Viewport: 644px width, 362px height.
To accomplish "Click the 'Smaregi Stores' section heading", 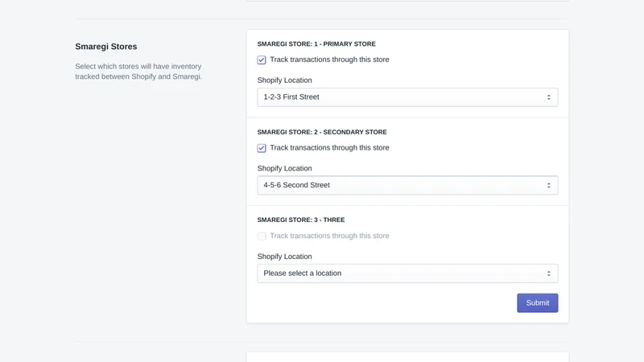I will tap(106, 47).
